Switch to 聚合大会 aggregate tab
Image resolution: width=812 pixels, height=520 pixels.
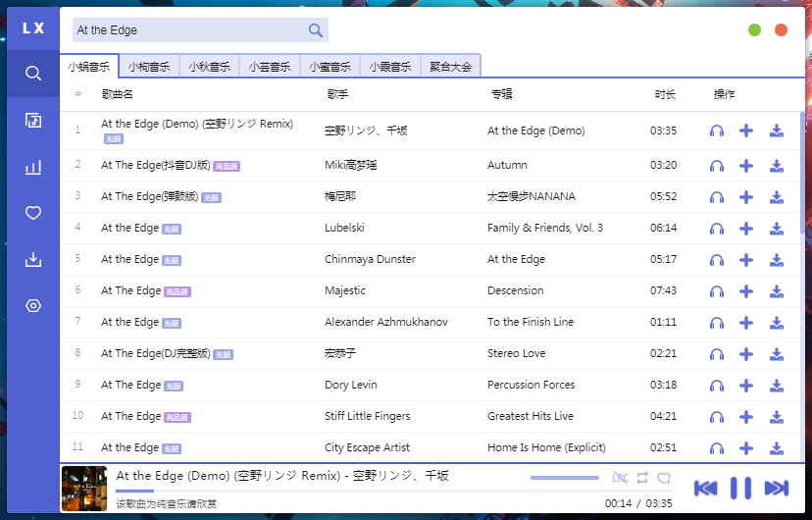click(450, 67)
